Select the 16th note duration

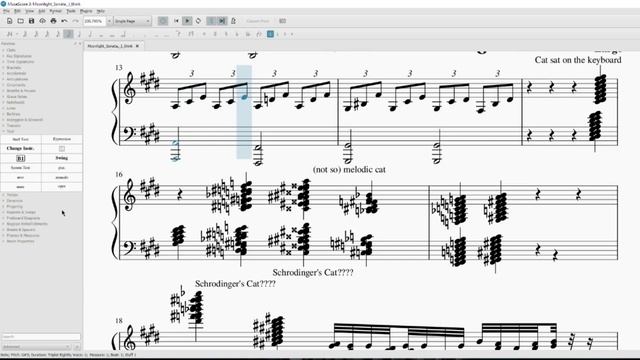[47, 34]
